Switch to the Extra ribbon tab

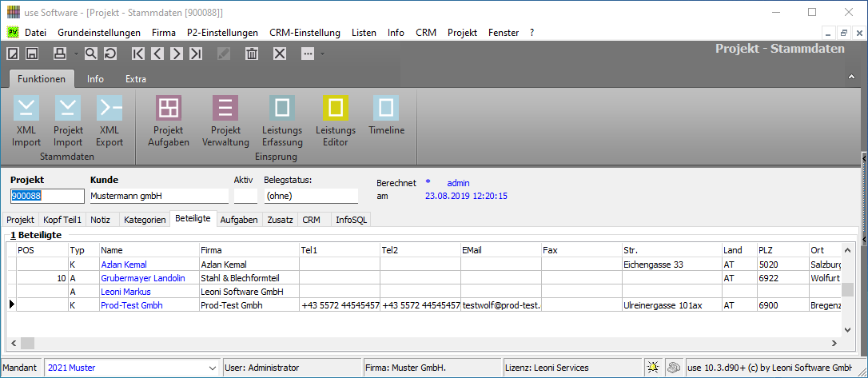pos(136,79)
